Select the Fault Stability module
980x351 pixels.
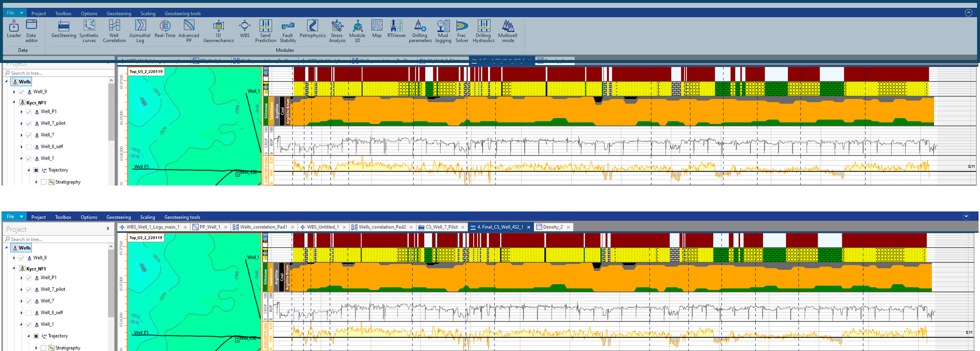(x=288, y=31)
